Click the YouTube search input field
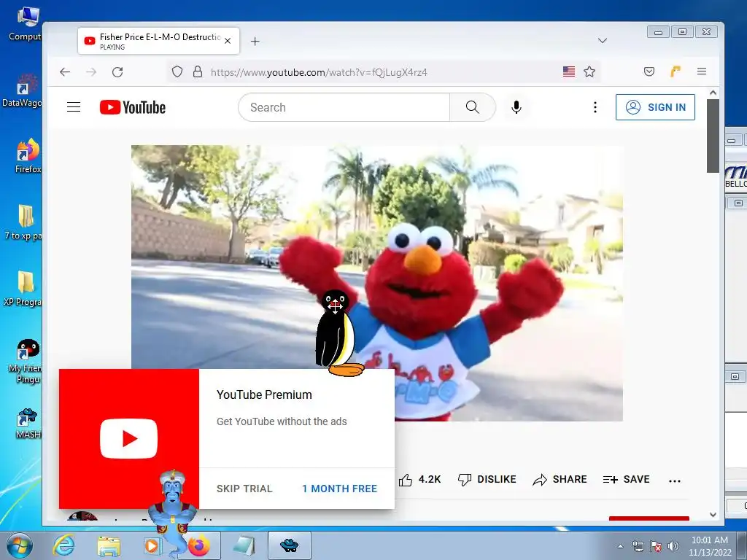 pyautogui.click(x=344, y=107)
